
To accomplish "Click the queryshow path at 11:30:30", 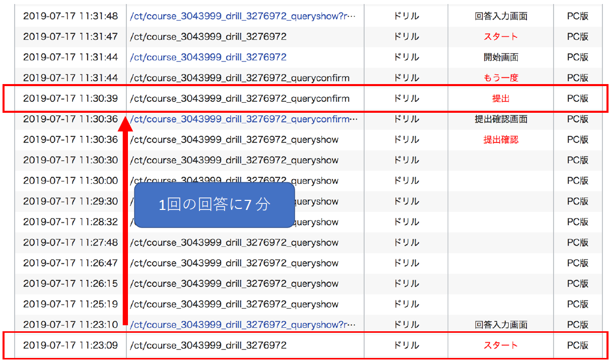I will [x=234, y=160].
